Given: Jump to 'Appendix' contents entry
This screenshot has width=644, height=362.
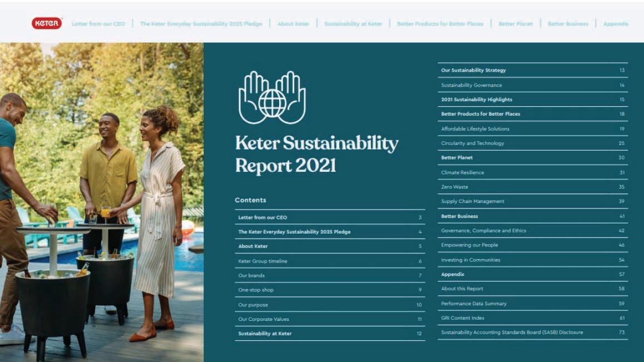Looking at the screenshot, I should point(533,274).
